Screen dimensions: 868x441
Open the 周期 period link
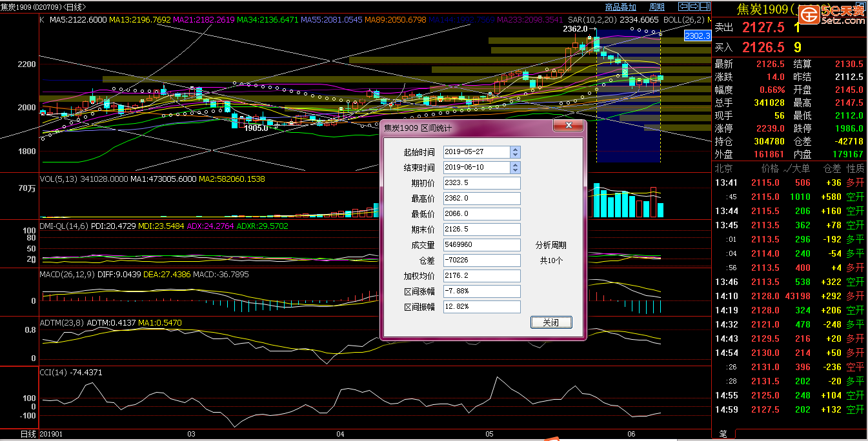tap(657, 7)
